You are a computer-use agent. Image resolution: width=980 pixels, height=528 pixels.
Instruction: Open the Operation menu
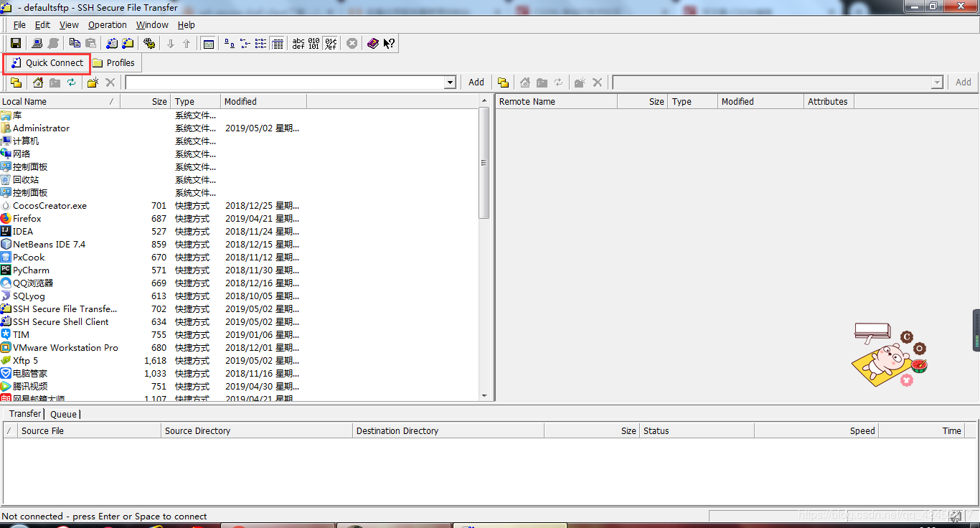point(108,24)
